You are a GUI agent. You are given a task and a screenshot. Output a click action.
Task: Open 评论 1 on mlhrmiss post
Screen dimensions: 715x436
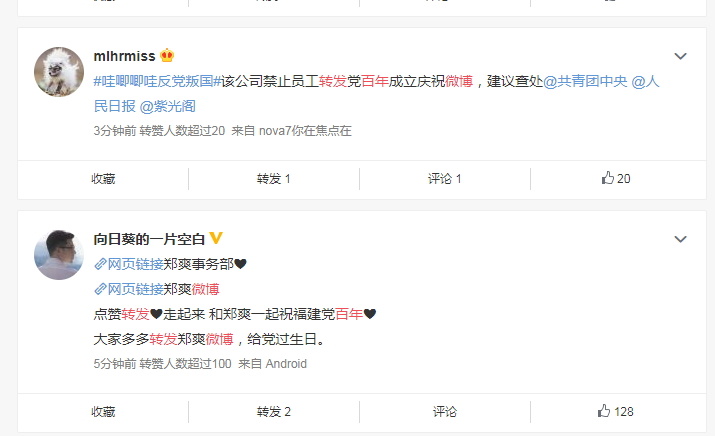[445, 179]
